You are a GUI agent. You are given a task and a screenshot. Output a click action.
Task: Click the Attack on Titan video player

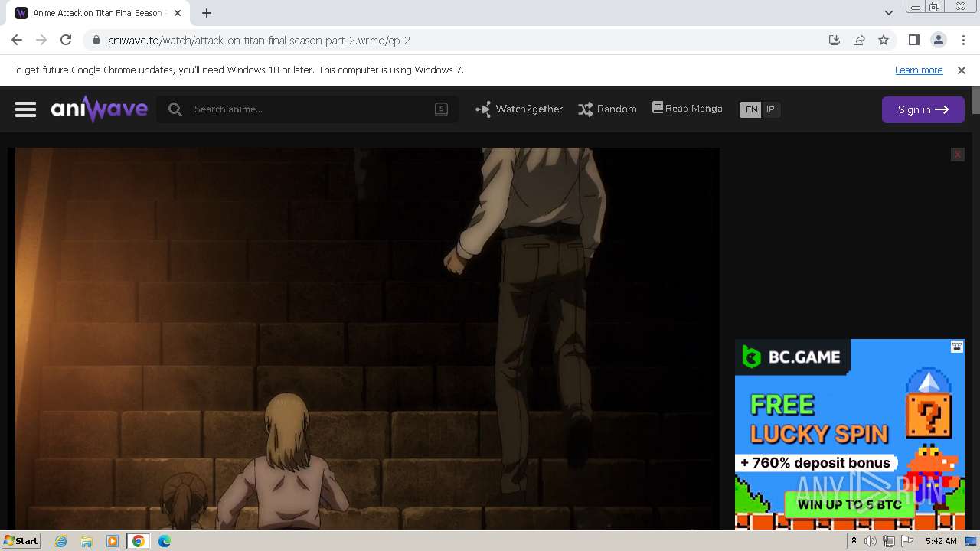[367, 338]
